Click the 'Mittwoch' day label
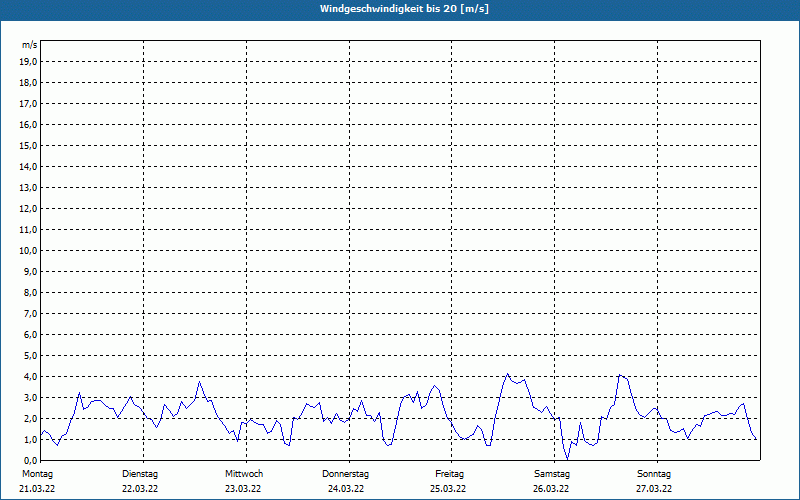Screen dimensions: 800x500 (x=244, y=474)
